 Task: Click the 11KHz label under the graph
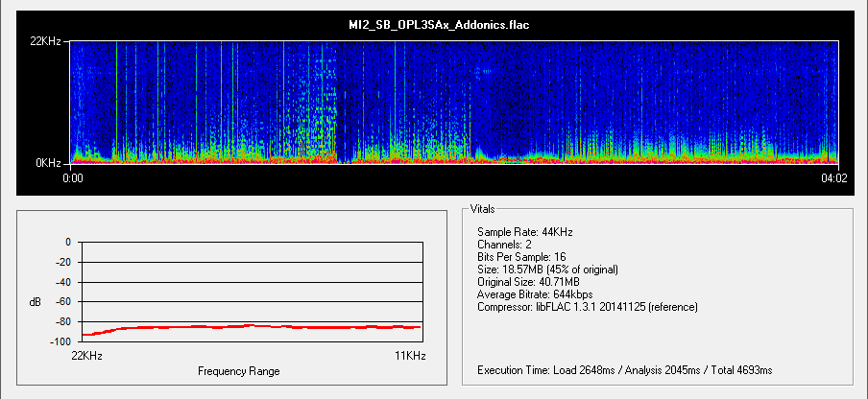[407, 355]
